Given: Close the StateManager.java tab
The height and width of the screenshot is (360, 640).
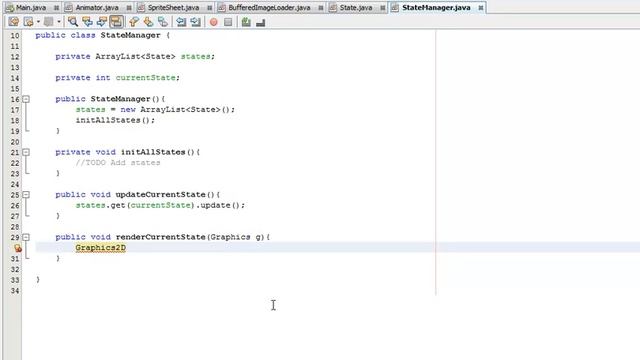Looking at the screenshot, I should (481, 8).
